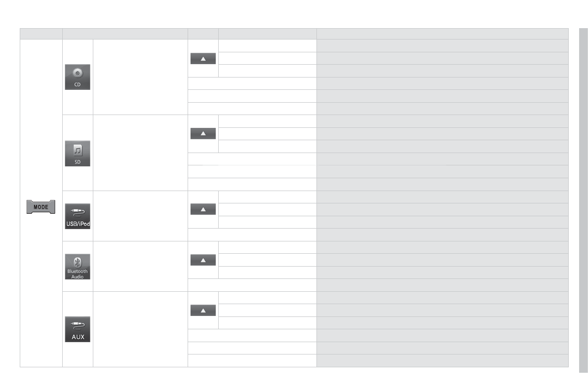Image resolution: width=588 pixels, height=392 pixels.
Task: Switch to the Bluetooth Audio source icon
Action: [78, 267]
